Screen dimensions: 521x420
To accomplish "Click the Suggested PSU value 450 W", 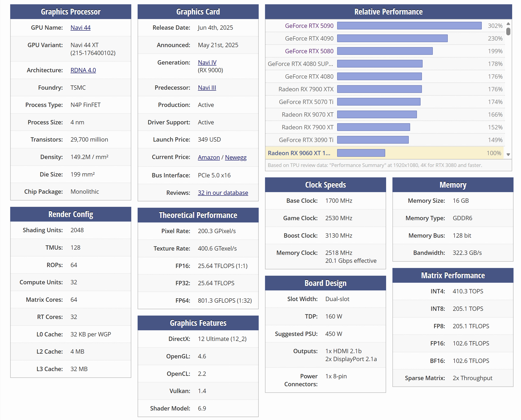I will click(334, 334).
